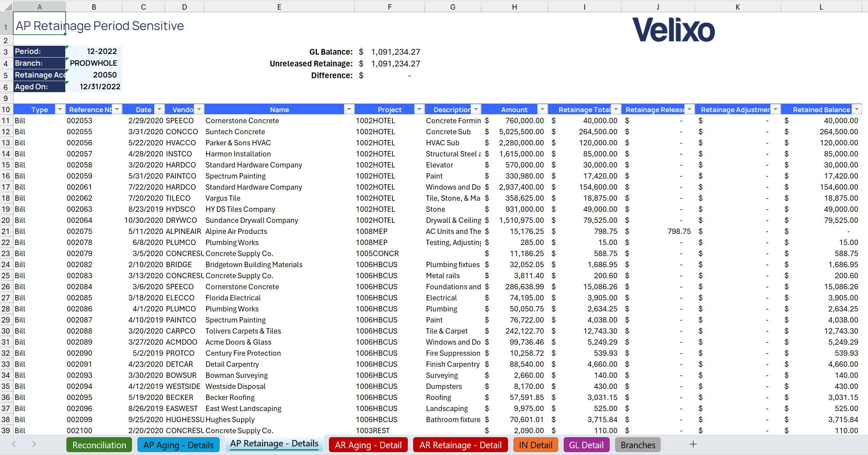
Task: Open the Retainage Adjustment filter dropdown
Action: [775, 109]
